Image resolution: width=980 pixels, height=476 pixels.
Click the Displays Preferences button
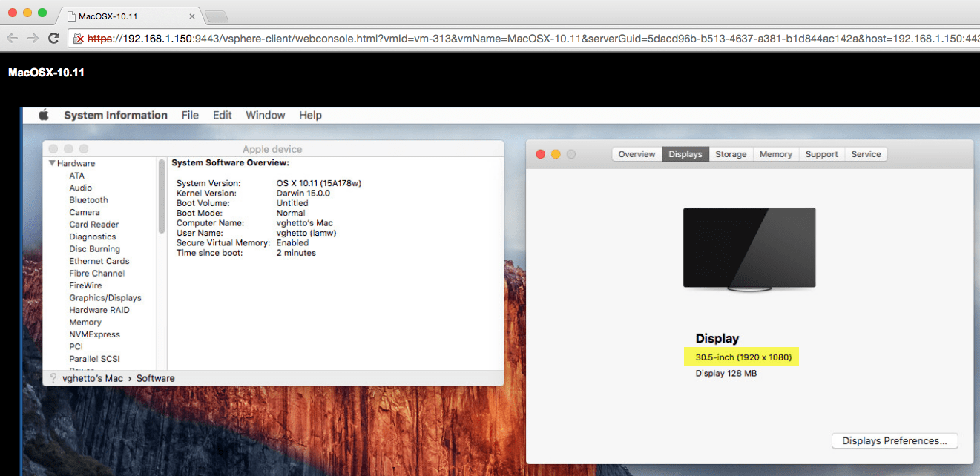pyautogui.click(x=894, y=440)
